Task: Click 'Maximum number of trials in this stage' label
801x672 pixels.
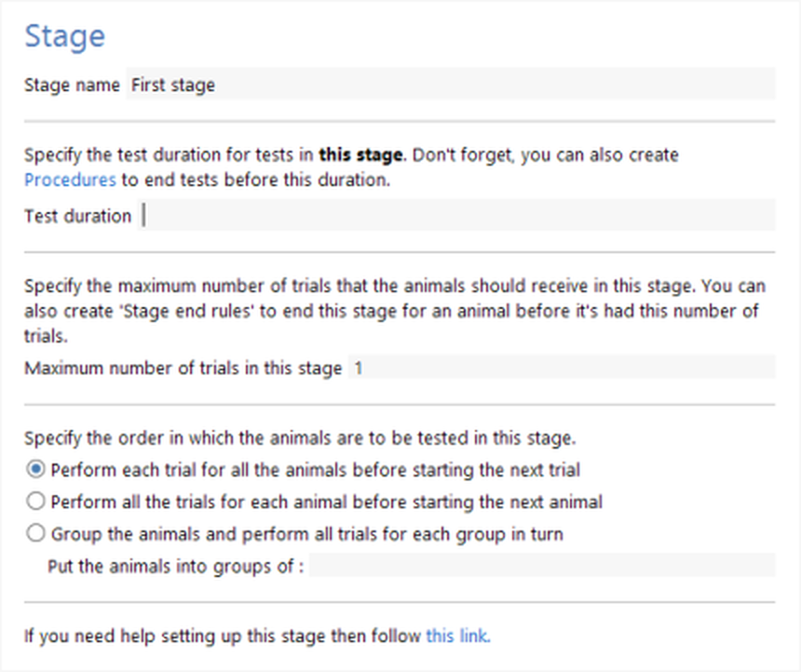Action: coord(183,368)
